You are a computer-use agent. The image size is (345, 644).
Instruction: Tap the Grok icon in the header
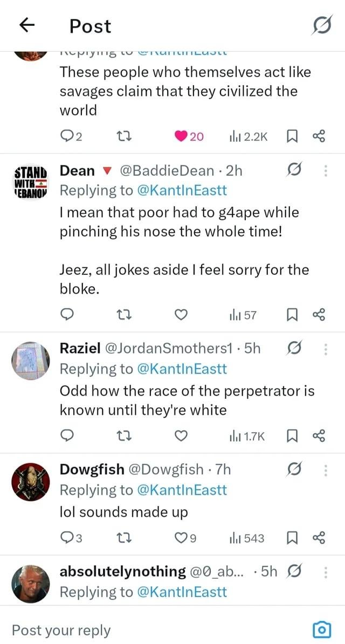click(x=322, y=25)
